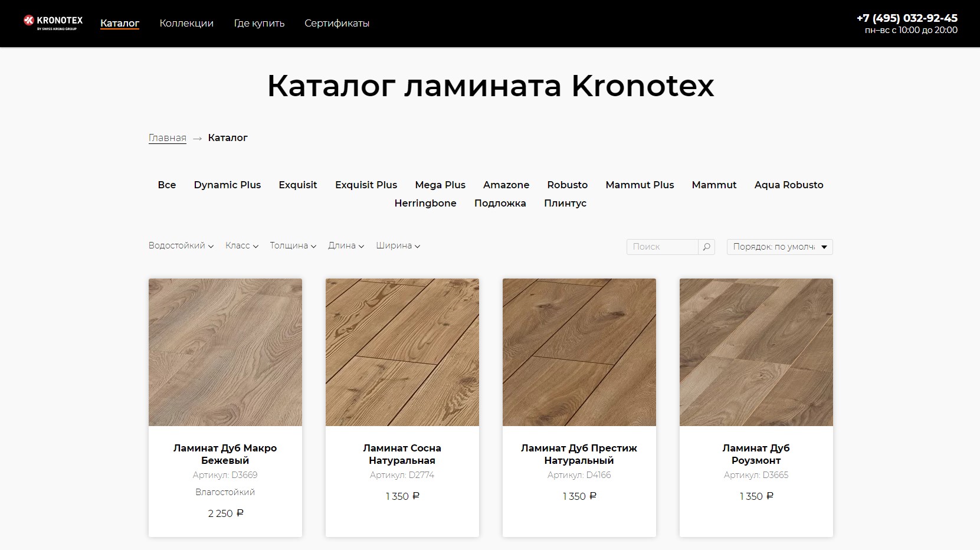Click the search magnifier icon
The width and height of the screenshot is (980, 550).
(x=706, y=247)
